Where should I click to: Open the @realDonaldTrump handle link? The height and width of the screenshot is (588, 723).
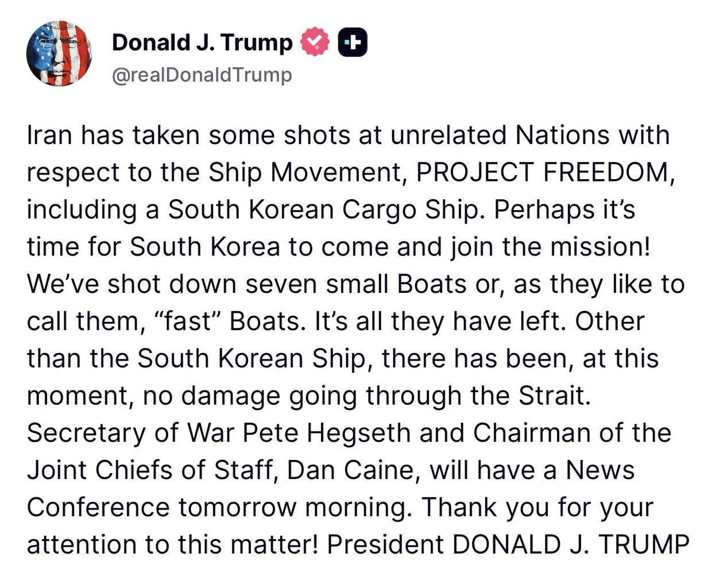(202, 75)
